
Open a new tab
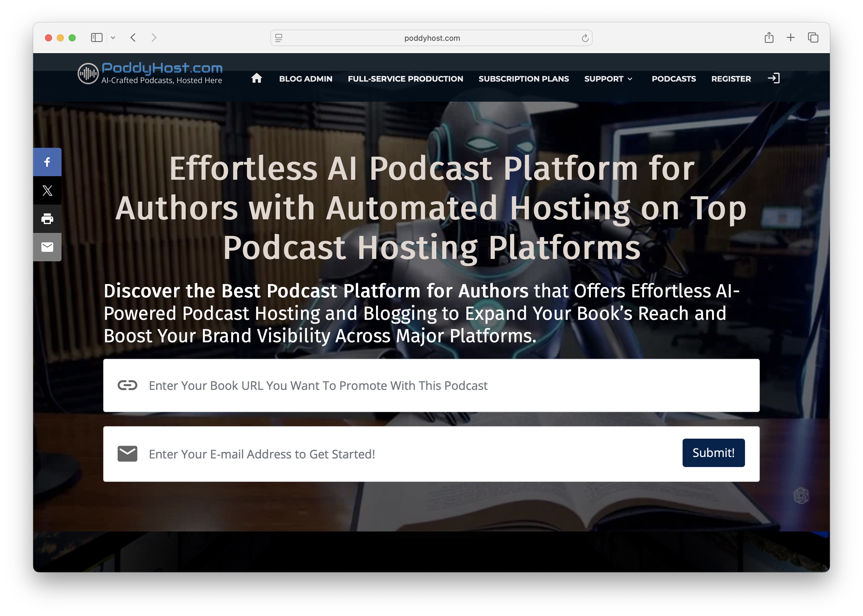pyautogui.click(x=791, y=38)
